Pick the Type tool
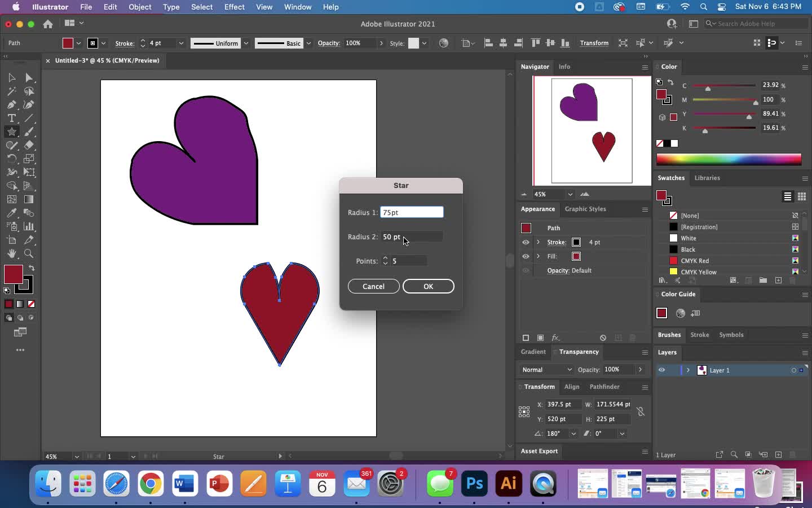The image size is (812, 508). 12,118
